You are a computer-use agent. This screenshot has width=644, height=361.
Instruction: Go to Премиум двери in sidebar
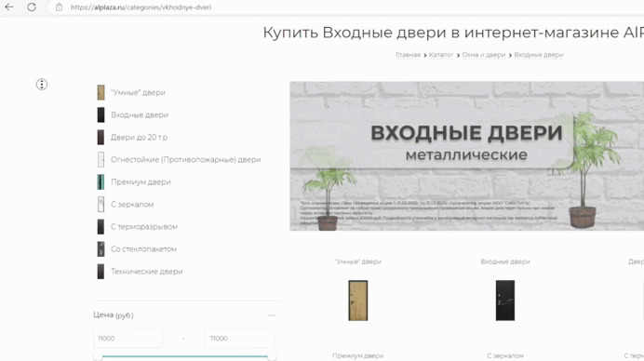[x=141, y=182]
